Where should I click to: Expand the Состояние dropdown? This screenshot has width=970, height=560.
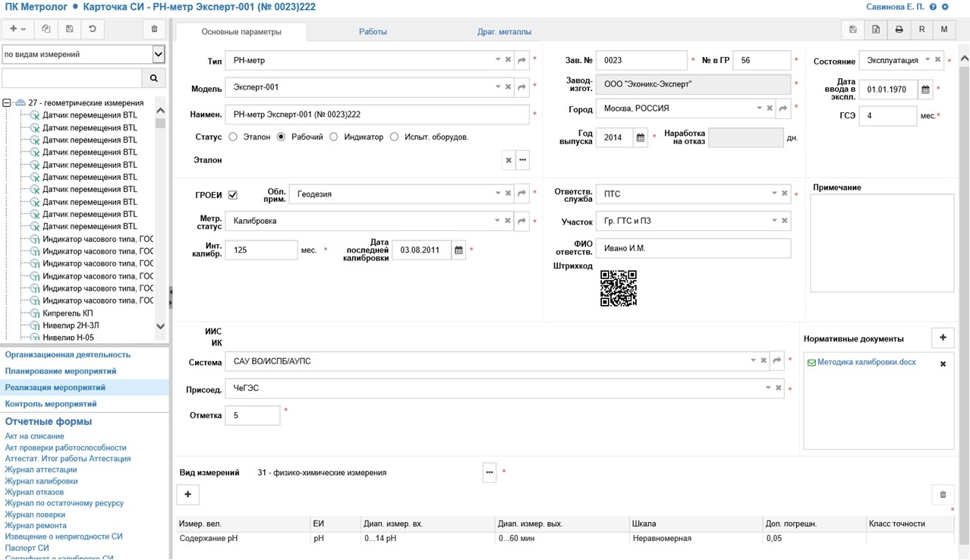tap(927, 60)
